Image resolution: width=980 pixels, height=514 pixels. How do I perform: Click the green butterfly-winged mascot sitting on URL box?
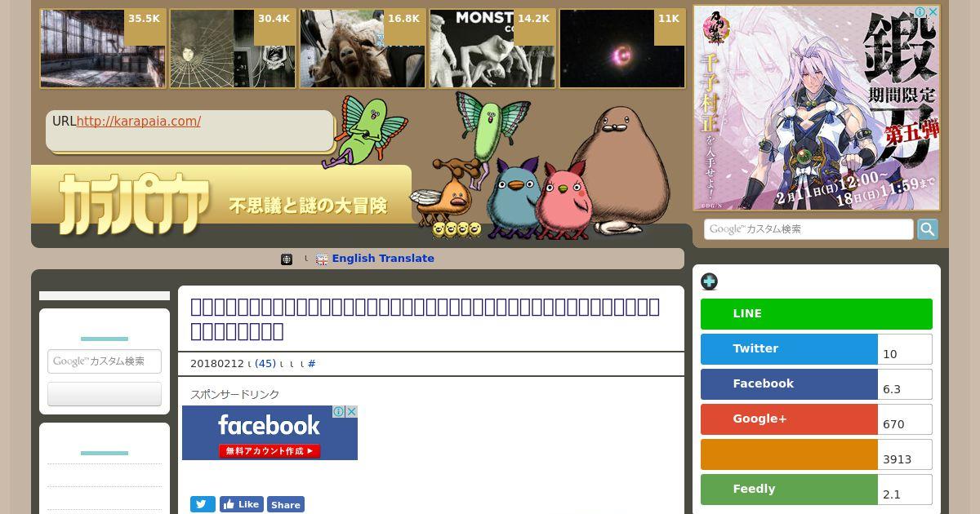coord(365,131)
